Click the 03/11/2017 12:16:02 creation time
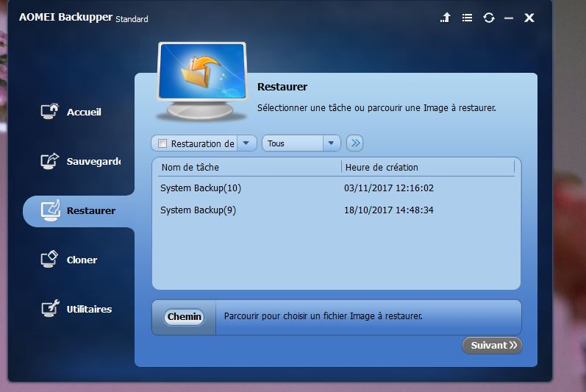 tap(389, 188)
